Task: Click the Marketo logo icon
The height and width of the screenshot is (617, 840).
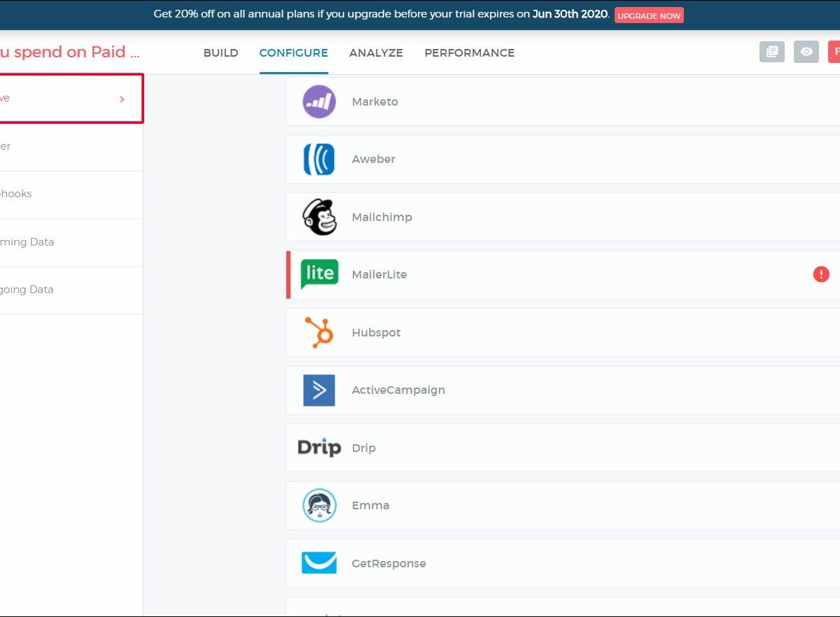Action: pos(319,101)
